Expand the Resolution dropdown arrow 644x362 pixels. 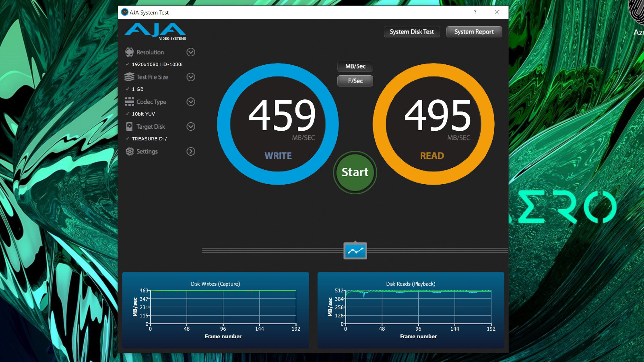(191, 52)
